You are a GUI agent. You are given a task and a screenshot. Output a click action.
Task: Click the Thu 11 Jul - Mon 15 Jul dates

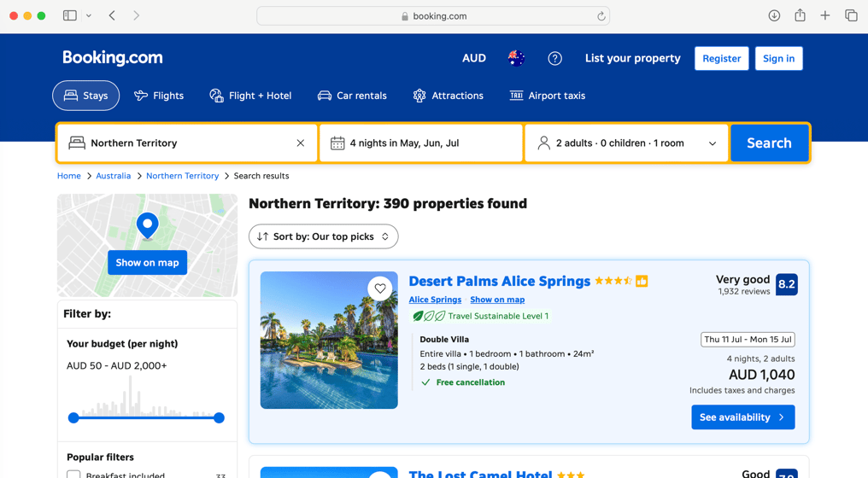[x=748, y=339]
